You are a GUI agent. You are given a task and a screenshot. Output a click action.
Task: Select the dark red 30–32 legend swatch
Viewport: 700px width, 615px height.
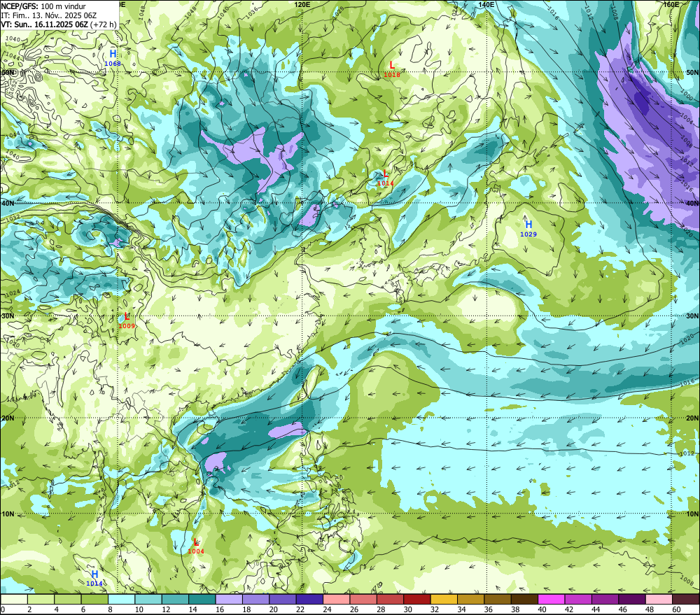[x=417, y=599]
